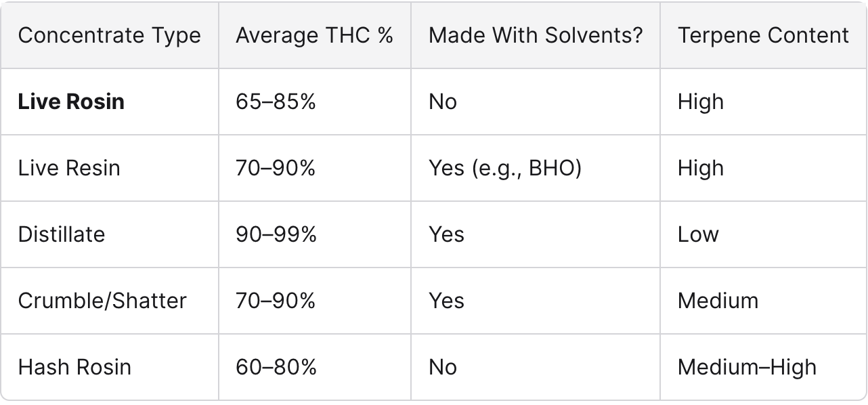The image size is (868, 405).
Task: Click the 60–80% THC value
Action: [x=276, y=367]
